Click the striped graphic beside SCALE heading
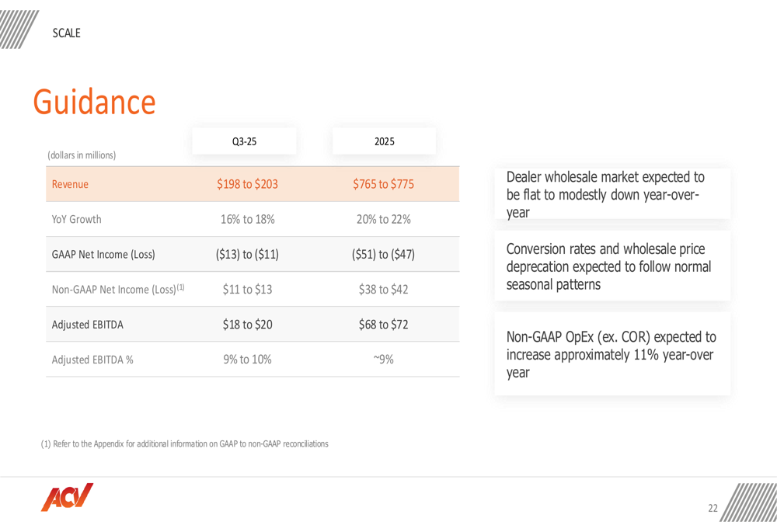The height and width of the screenshot is (532, 777). (19, 30)
